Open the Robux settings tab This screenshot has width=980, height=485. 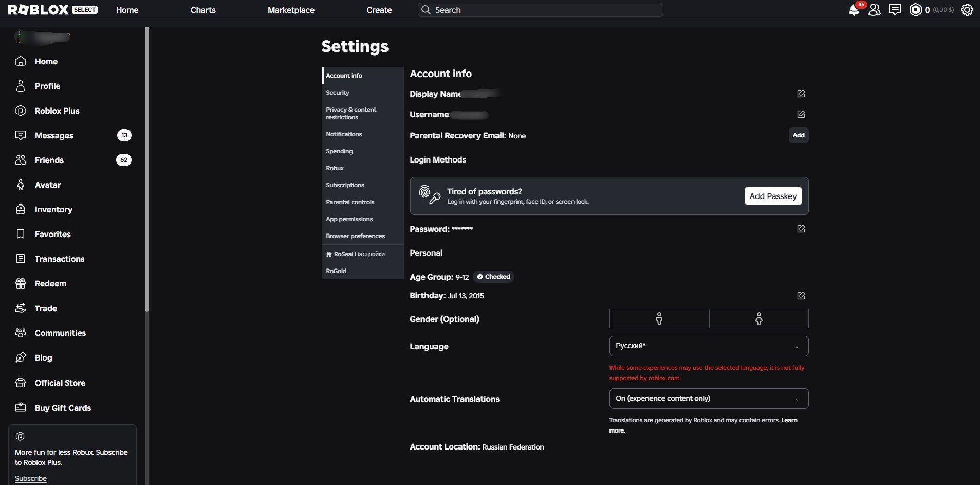pos(363,168)
